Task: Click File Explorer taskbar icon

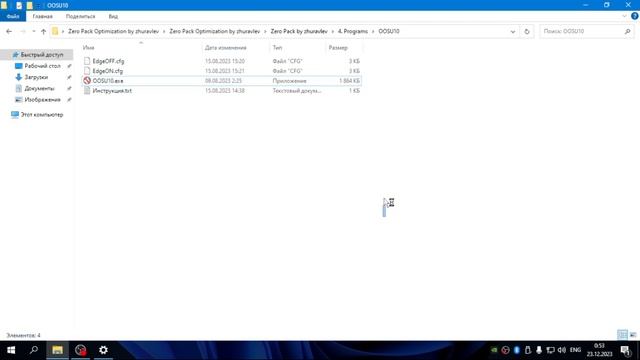Action: point(58,350)
